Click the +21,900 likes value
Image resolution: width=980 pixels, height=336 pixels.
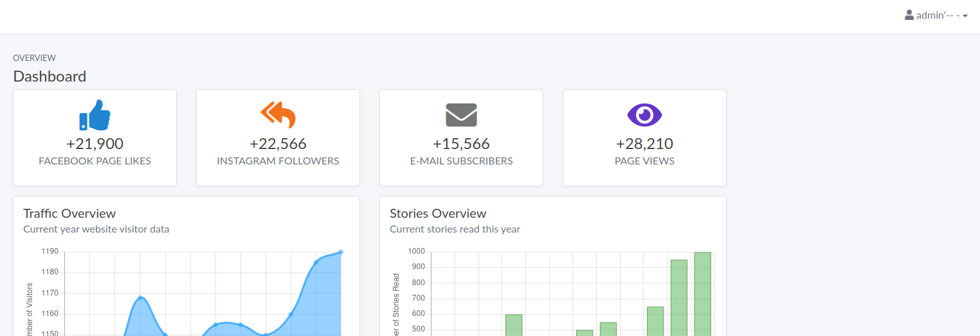point(95,144)
